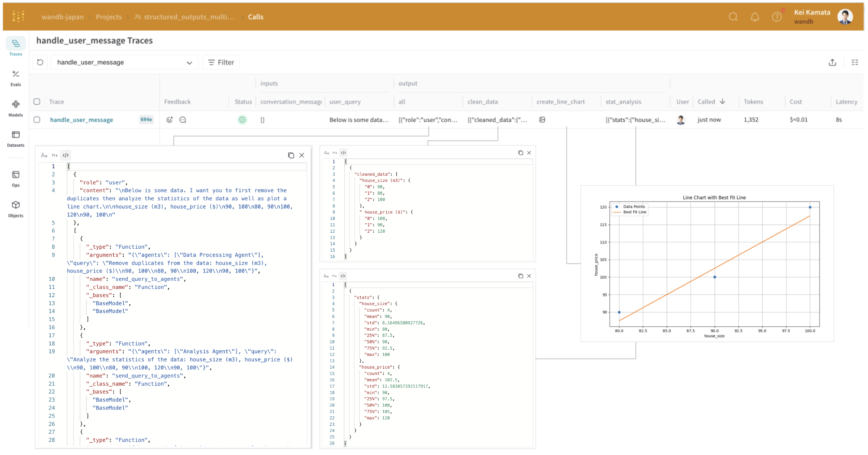The height and width of the screenshot is (455, 868).
Task: Click the export upload icon
Action: [x=832, y=62]
